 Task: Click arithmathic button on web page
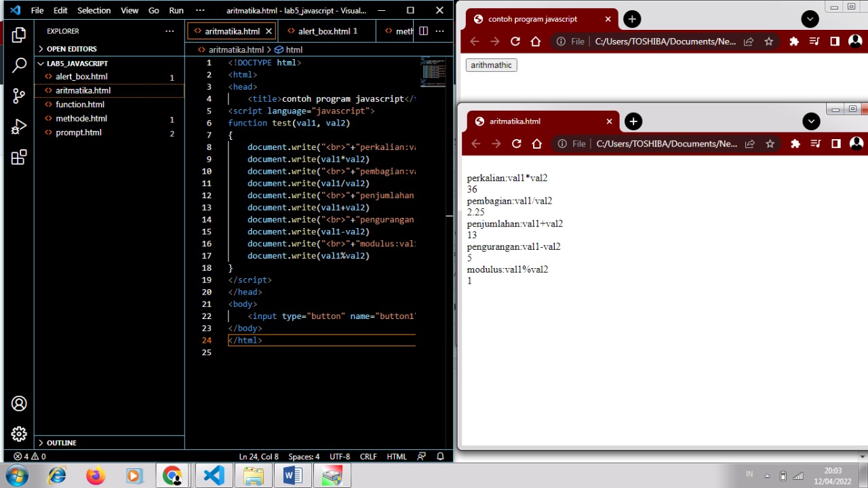click(492, 65)
